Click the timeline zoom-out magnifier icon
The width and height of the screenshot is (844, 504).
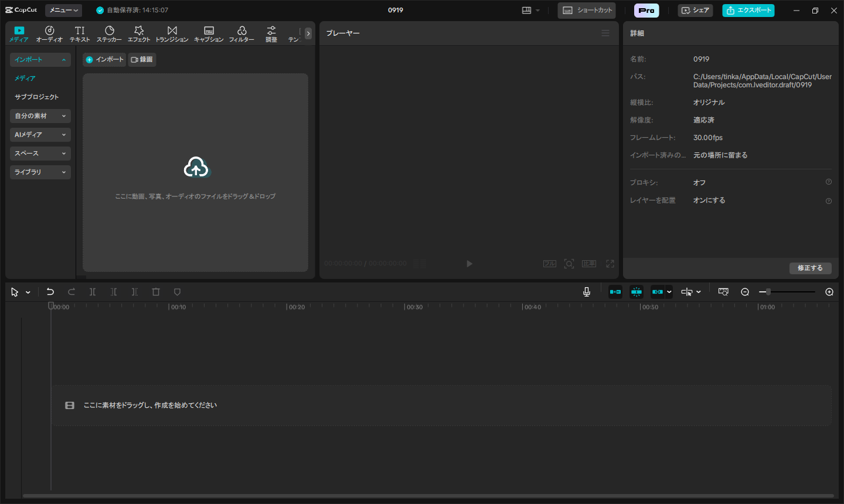745,292
